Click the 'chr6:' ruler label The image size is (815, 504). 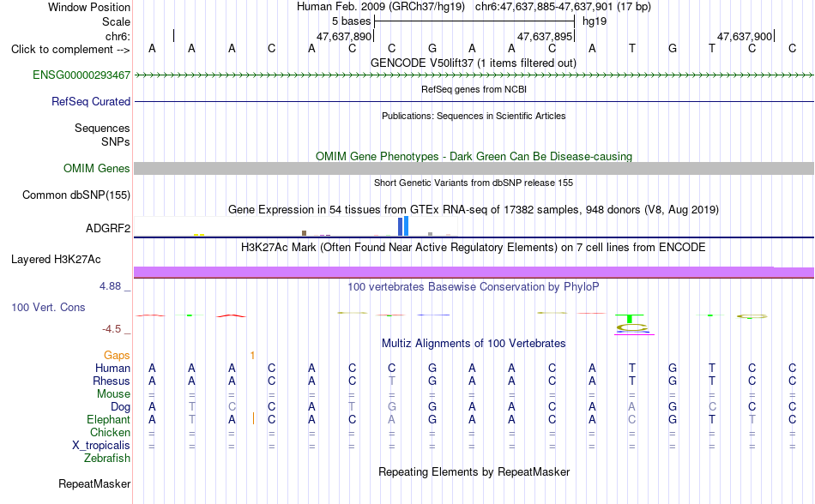click(x=118, y=36)
